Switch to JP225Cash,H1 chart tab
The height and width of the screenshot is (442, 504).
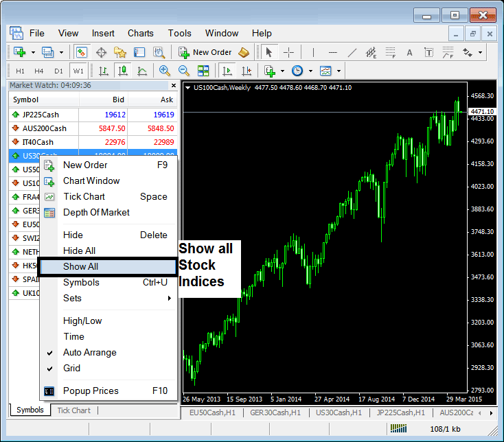400,412
